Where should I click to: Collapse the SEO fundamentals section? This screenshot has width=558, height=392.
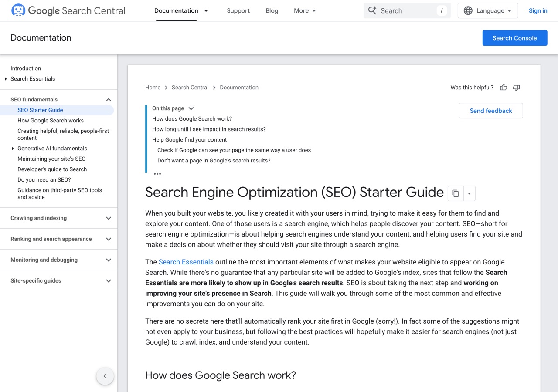coord(109,100)
